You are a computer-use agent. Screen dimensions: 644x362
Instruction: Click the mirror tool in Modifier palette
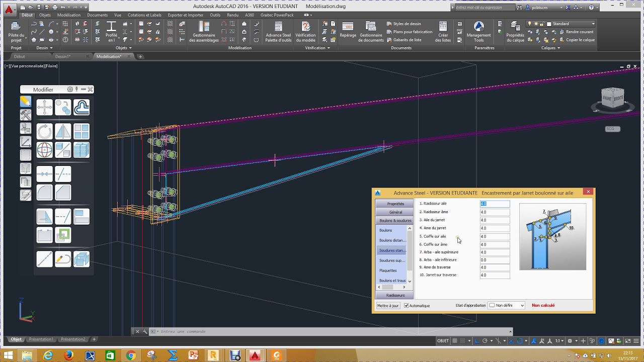[63, 132]
